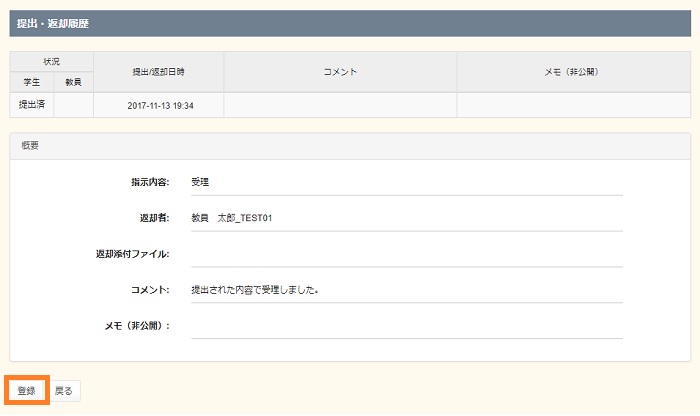Select the empty memo cell in history row
The image size is (700, 416).
click(573, 105)
